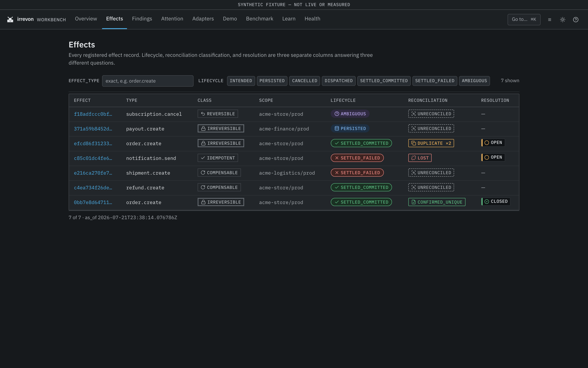Screen dimensions: 588x368
Task: Click 'notification.send' type cell
Action: coord(151,158)
